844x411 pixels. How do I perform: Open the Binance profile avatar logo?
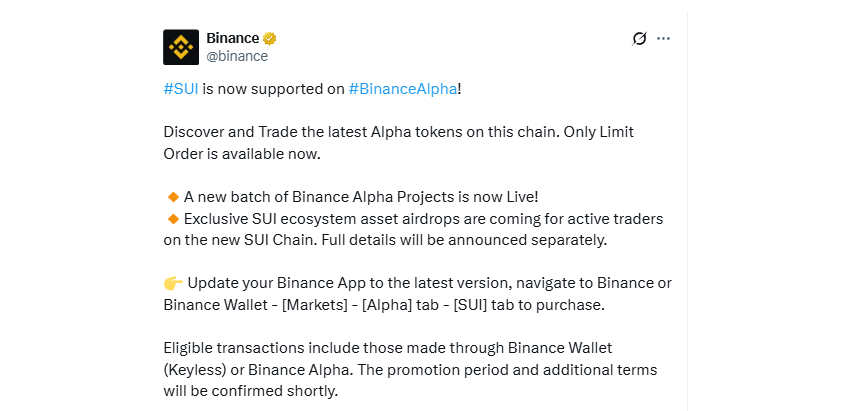tap(181, 47)
